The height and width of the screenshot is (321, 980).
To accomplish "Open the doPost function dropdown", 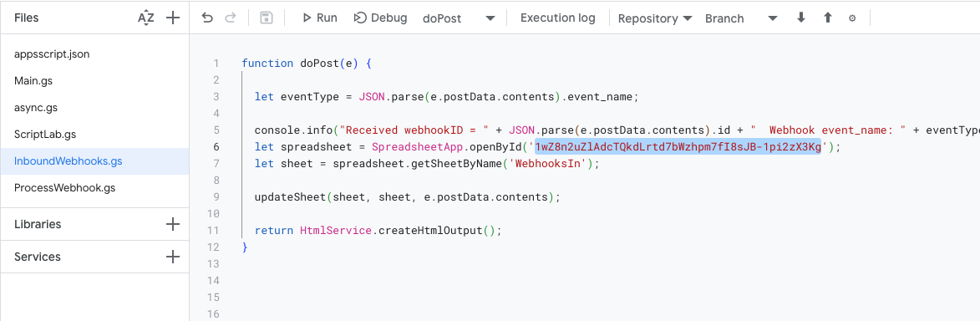I will click(459, 18).
